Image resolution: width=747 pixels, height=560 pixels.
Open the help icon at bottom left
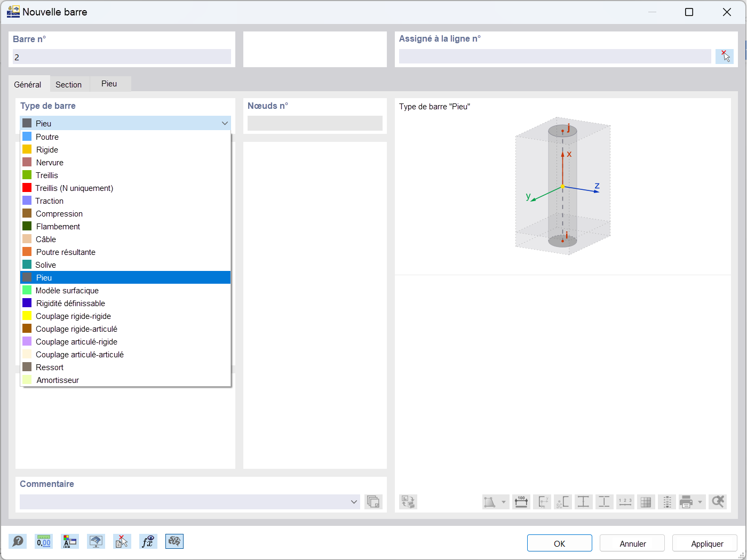click(x=18, y=541)
